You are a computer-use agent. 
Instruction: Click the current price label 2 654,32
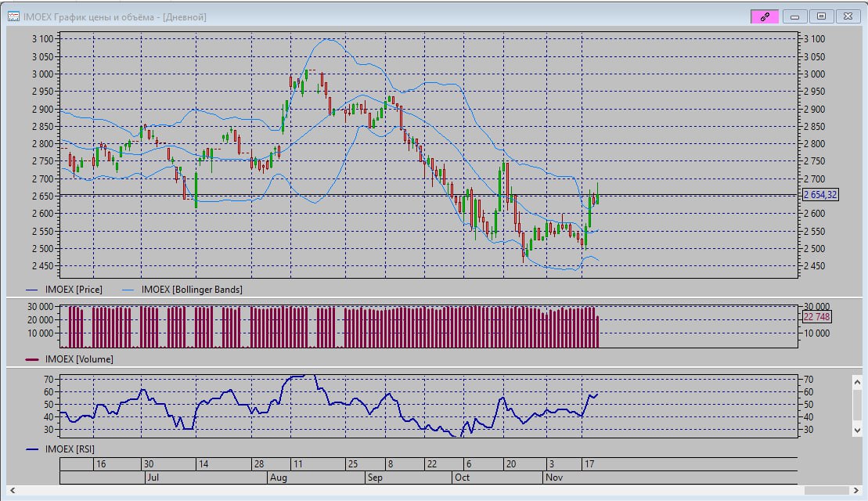(820, 195)
